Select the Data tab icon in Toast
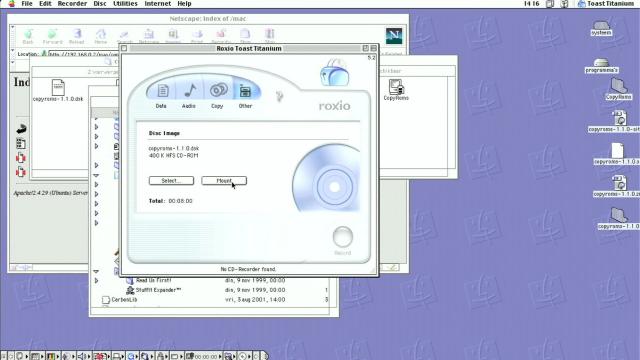 [x=162, y=91]
